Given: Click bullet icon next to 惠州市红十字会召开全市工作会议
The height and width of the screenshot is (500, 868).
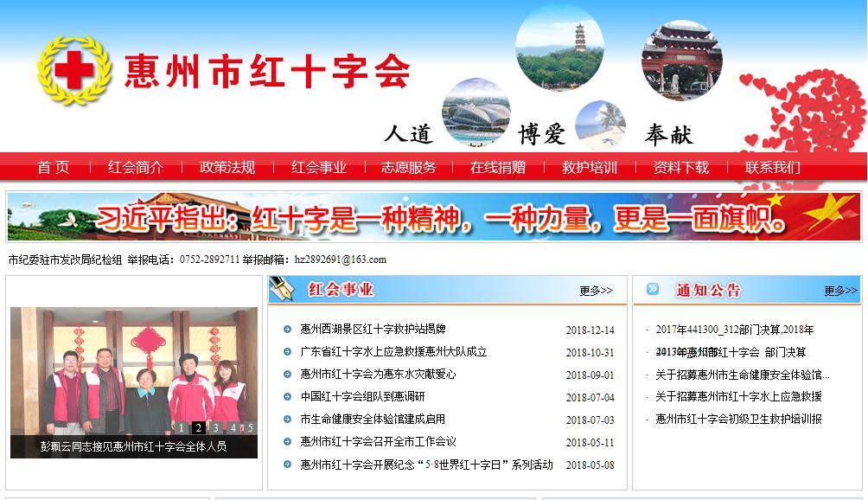Looking at the screenshot, I should 287,442.
